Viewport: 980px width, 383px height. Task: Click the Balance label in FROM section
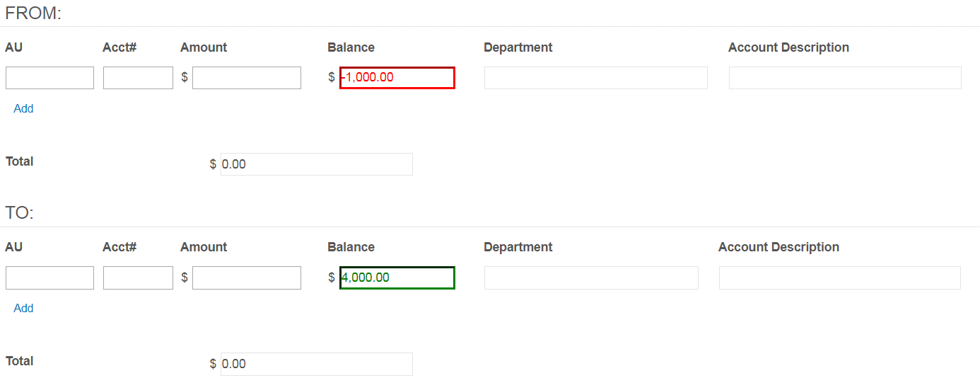[351, 47]
